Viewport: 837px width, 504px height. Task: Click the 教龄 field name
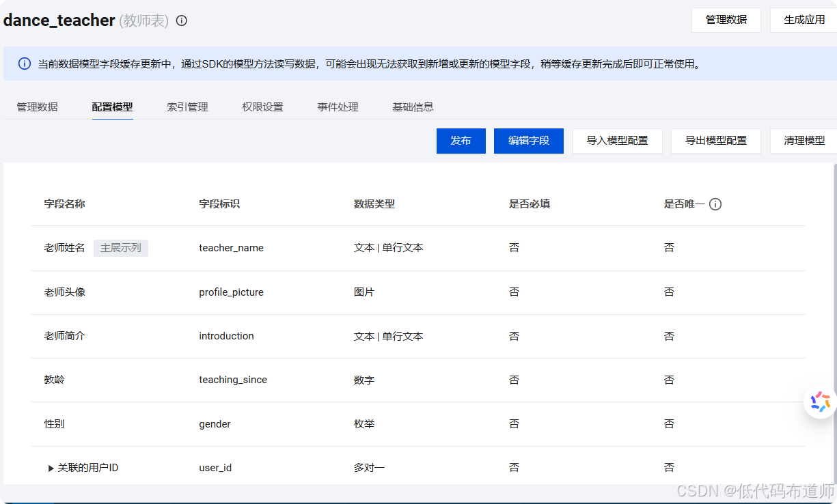54,380
